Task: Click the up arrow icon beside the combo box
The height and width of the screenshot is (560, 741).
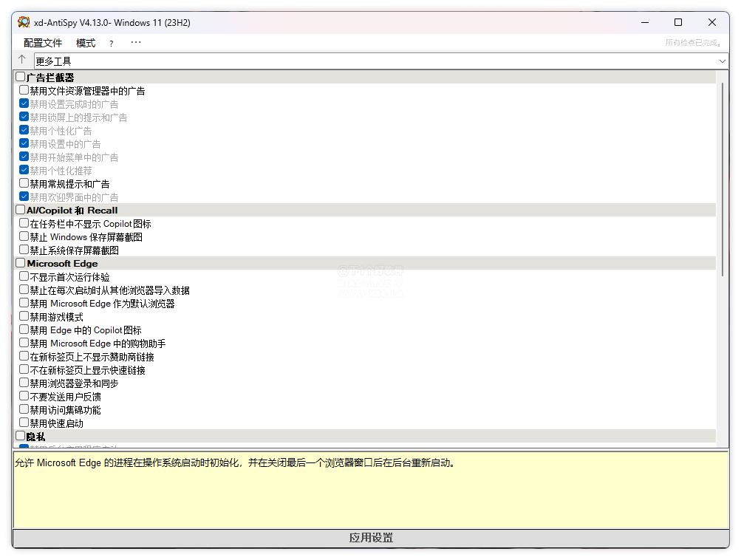Action: click(21, 60)
